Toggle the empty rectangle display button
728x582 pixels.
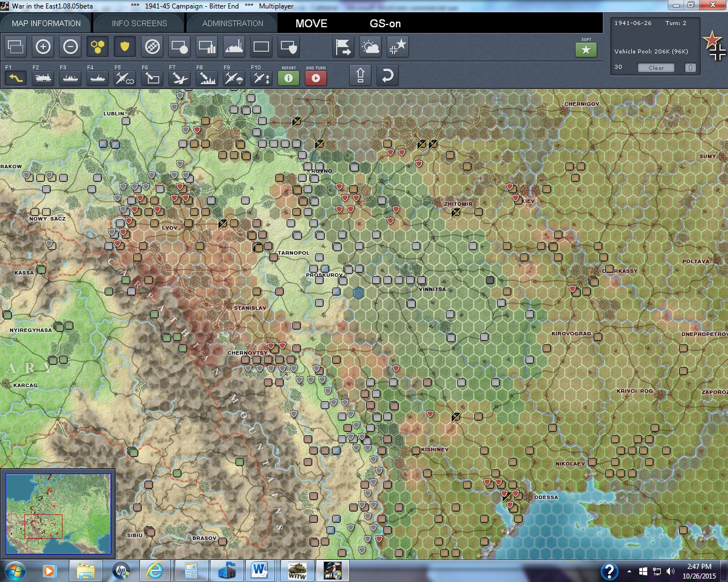coord(261,47)
